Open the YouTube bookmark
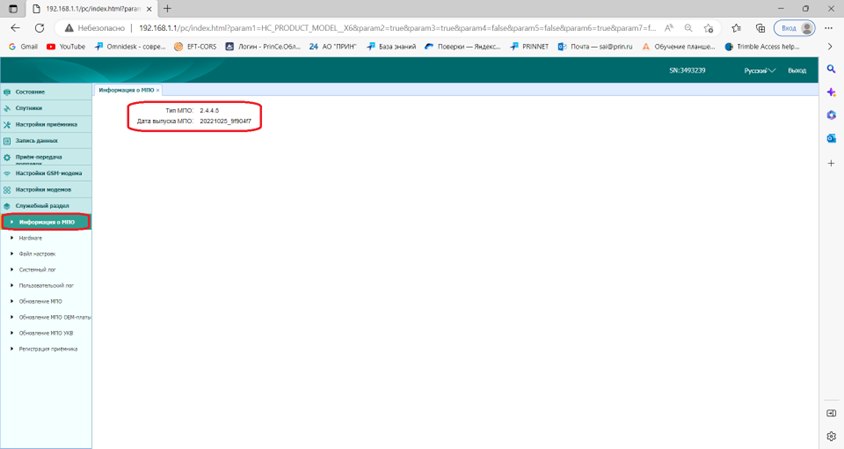This screenshot has width=844, height=449. click(66, 47)
